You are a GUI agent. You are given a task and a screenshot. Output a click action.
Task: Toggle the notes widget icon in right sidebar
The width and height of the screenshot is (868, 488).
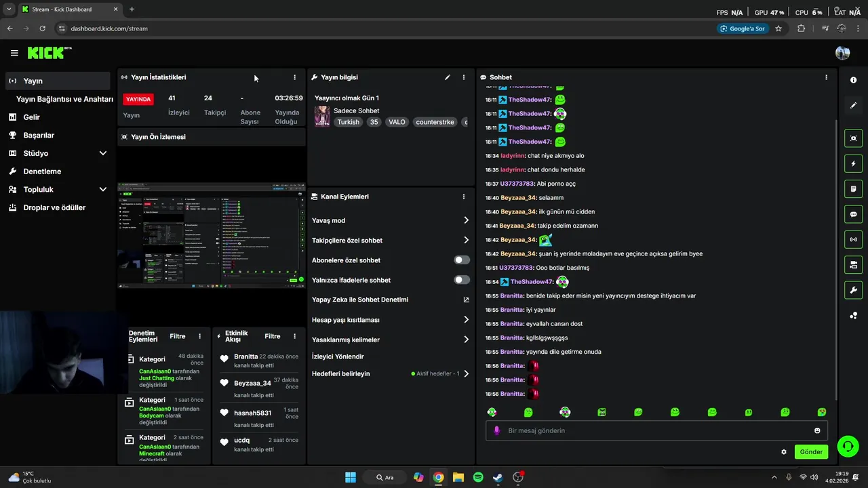tap(853, 188)
